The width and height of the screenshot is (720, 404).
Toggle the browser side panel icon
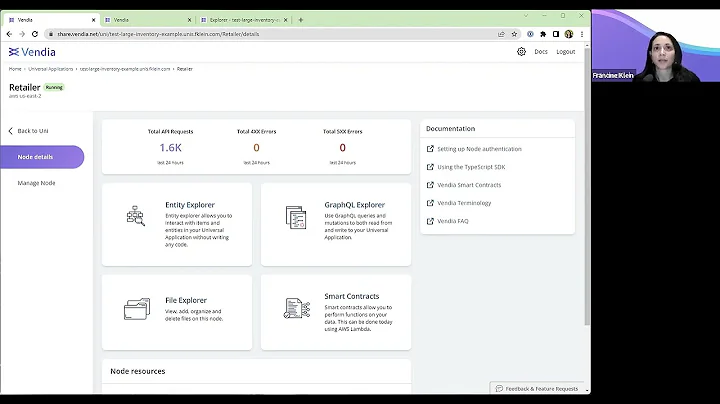point(556,34)
